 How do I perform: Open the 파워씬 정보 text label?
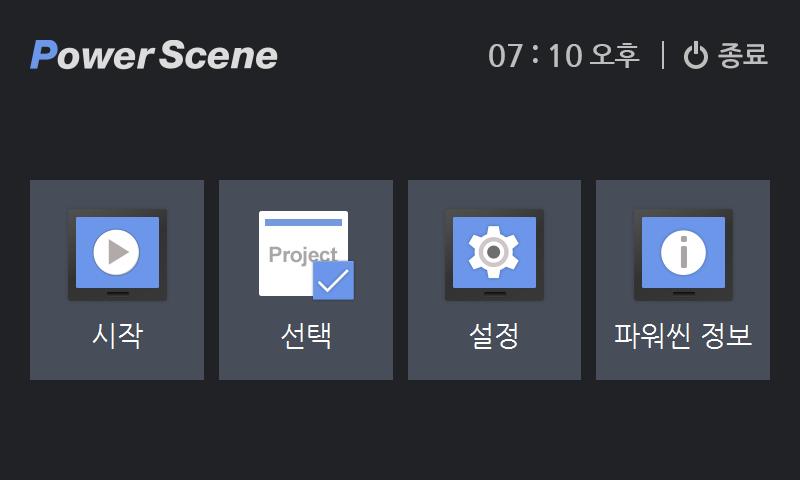[x=683, y=336]
